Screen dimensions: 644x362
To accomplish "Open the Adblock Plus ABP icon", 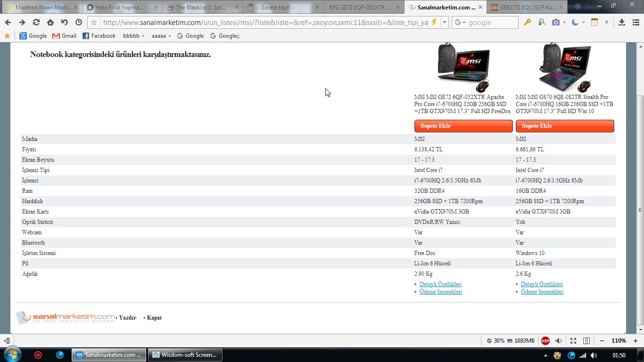I will pyautogui.click(x=545, y=341).
